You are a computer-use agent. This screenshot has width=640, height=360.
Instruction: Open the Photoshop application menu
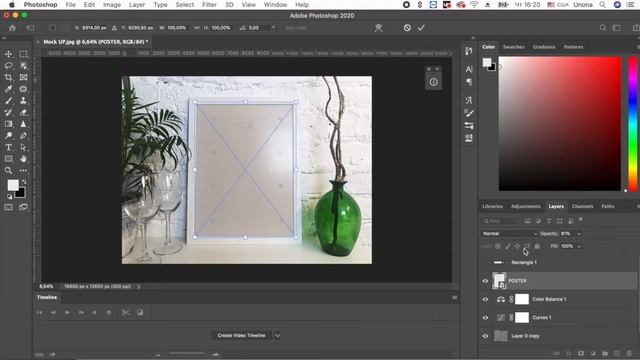[x=40, y=4]
